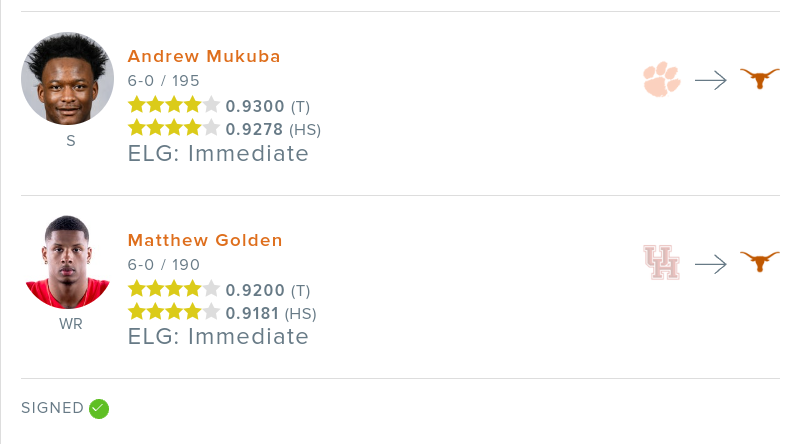The image size is (800, 444).
Task: Click Mukuba's high school star rating 0.9278
Action: [x=255, y=129]
